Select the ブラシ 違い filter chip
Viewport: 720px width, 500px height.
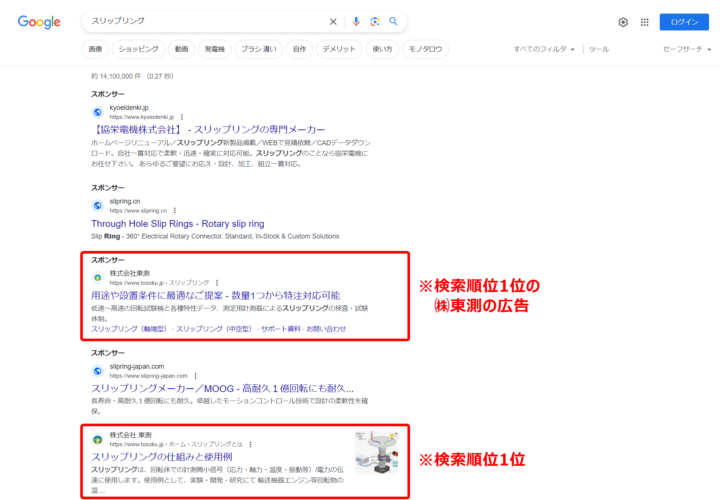(x=259, y=49)
